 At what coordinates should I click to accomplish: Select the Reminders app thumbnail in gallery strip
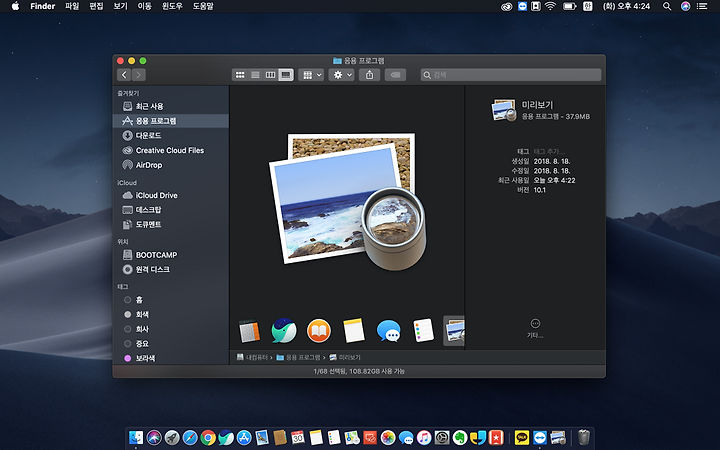pyautogui.click(x=423, y=330)
